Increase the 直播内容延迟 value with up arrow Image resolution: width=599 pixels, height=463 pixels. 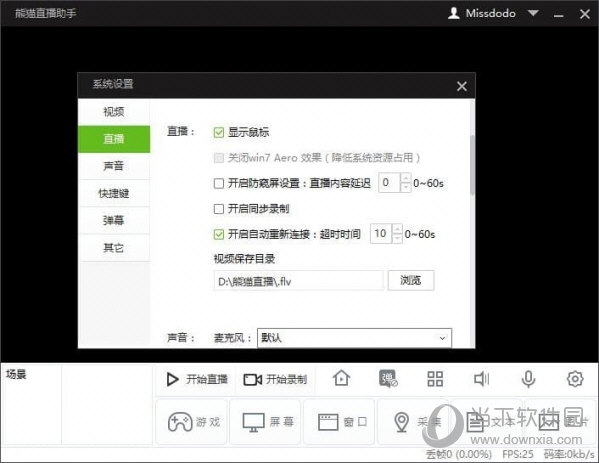click(x=406, y=178)
